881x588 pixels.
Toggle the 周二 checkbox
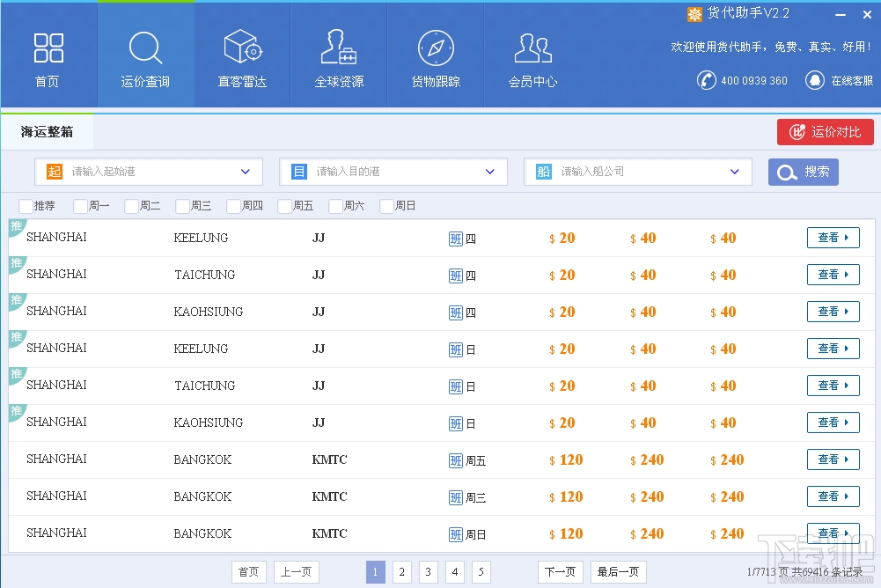(131, 206)
